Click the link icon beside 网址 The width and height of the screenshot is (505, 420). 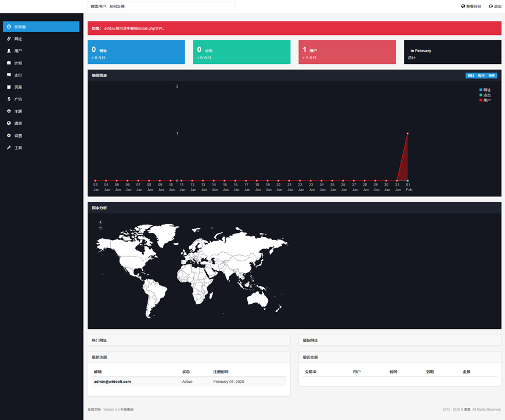point(9,39)
